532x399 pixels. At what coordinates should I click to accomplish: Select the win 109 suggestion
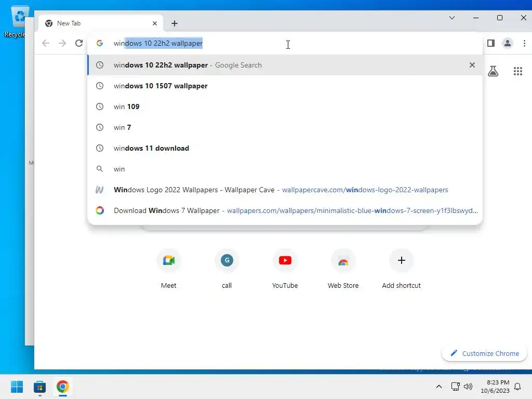tap(285, 107)
